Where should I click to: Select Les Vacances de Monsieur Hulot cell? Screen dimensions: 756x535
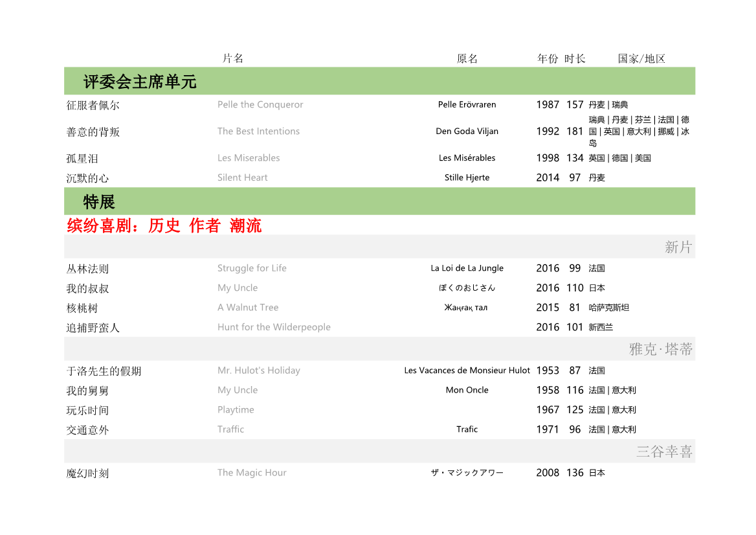pos(467,370)
